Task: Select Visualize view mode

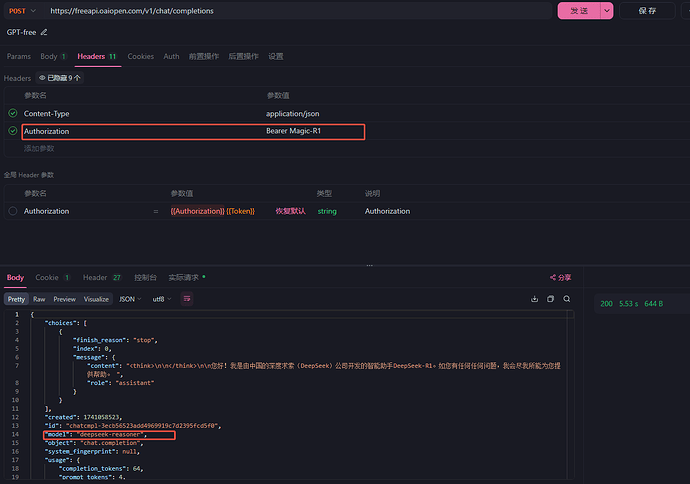Action: pyautogui.click(x=96, y=299)
